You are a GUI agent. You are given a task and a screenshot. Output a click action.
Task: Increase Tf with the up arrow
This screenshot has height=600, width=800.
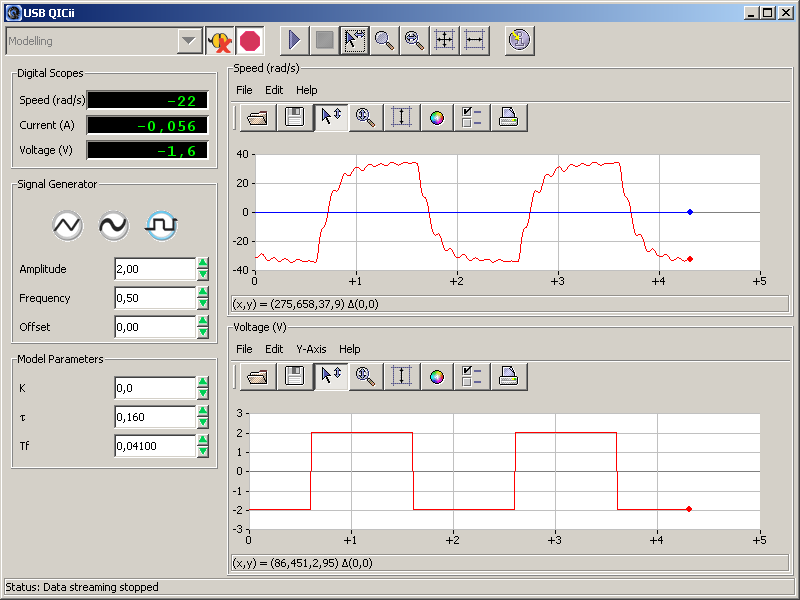tap(203, 440)
